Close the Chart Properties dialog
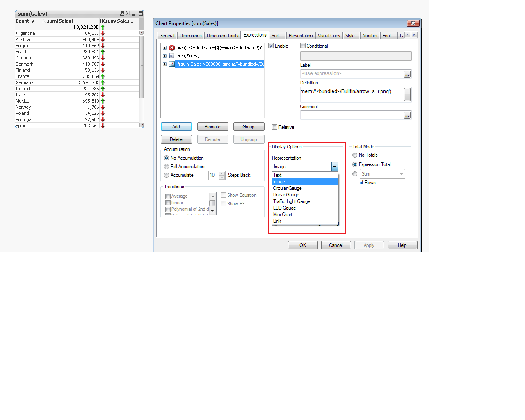This screenshot has width=525, height=420. [x=413, y=23]
